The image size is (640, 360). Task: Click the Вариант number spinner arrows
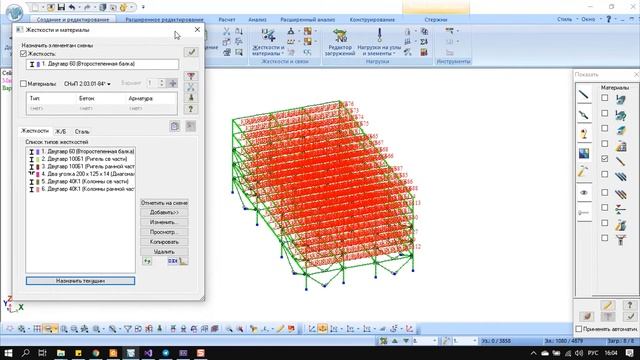click(x=162, y=83)
